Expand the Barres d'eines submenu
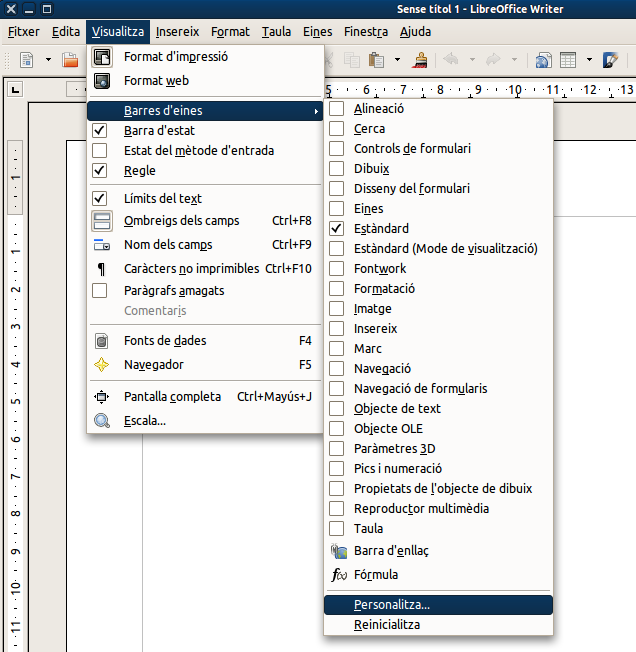Image resolution: width=636 pixels, height=652 pixels. pos(205,111)
